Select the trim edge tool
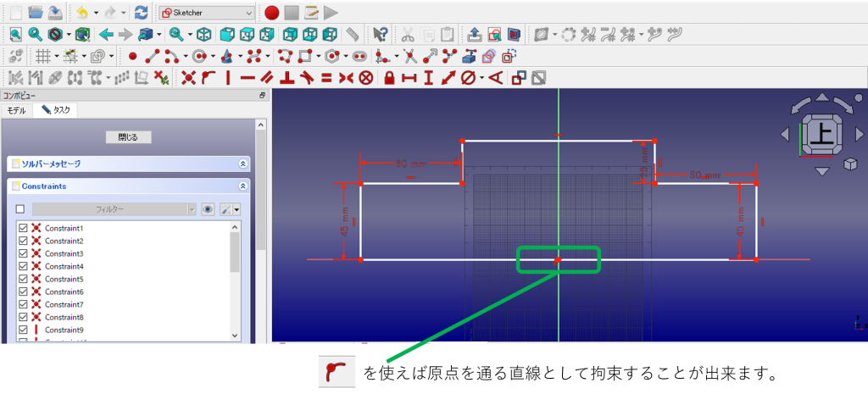 click(x=410, y=57)
